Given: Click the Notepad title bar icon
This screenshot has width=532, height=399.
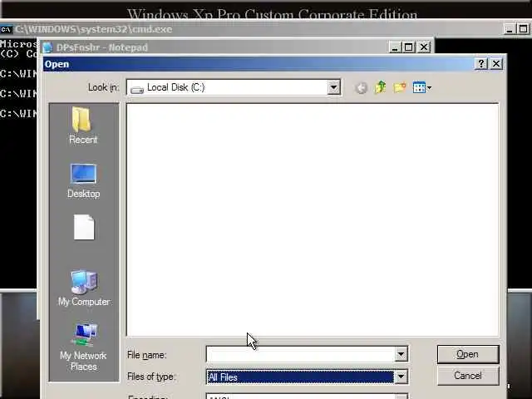Looking at the screenshot, I should point(48,47).
